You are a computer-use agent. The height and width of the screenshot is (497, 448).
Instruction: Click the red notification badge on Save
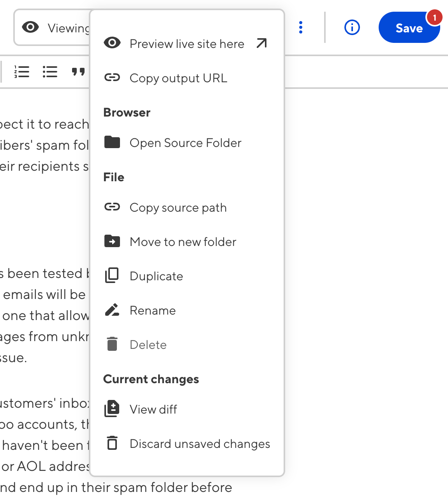click(x=434, y=18)
